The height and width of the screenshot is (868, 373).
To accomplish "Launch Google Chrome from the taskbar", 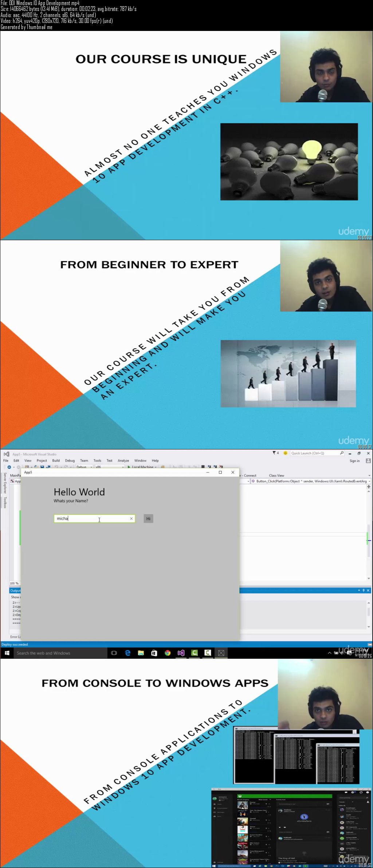I will 168,653.
